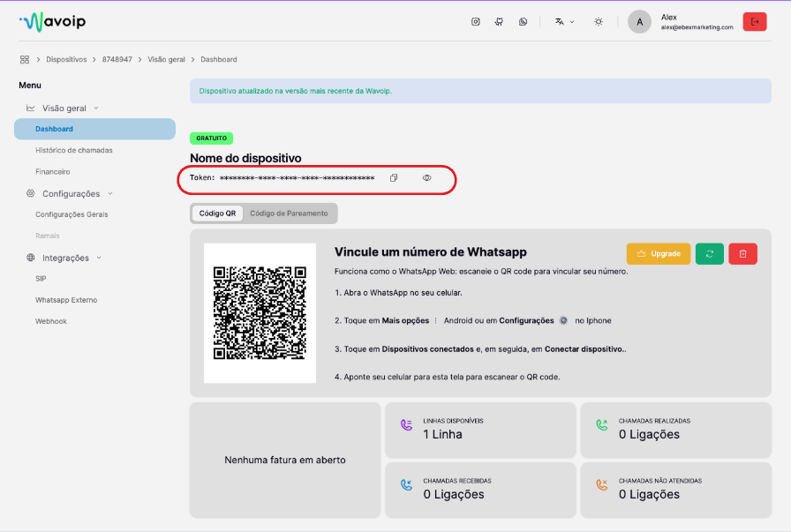
Task: Click the WhatsApp QR code image
Action: pos(260,313)
